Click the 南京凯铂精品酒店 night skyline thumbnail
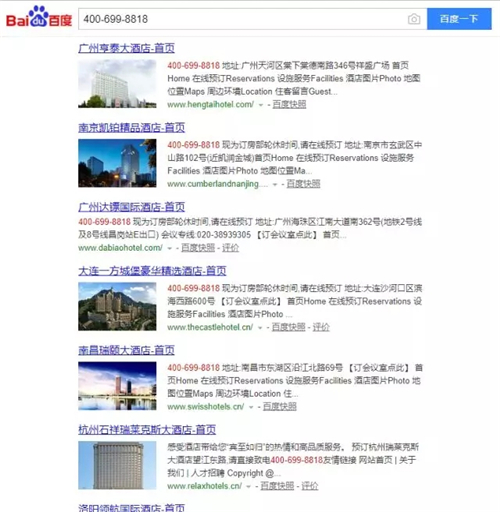The image size is (500, 512). (117, 163)
